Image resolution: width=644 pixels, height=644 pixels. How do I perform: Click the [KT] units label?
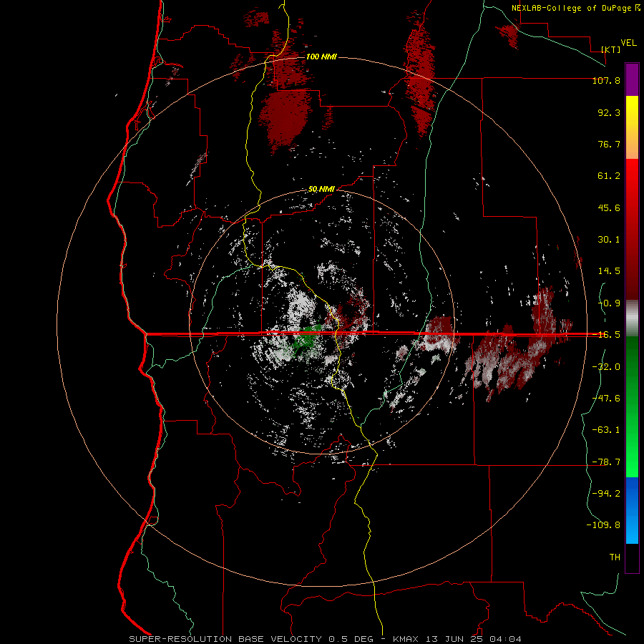tap(611, 49)
